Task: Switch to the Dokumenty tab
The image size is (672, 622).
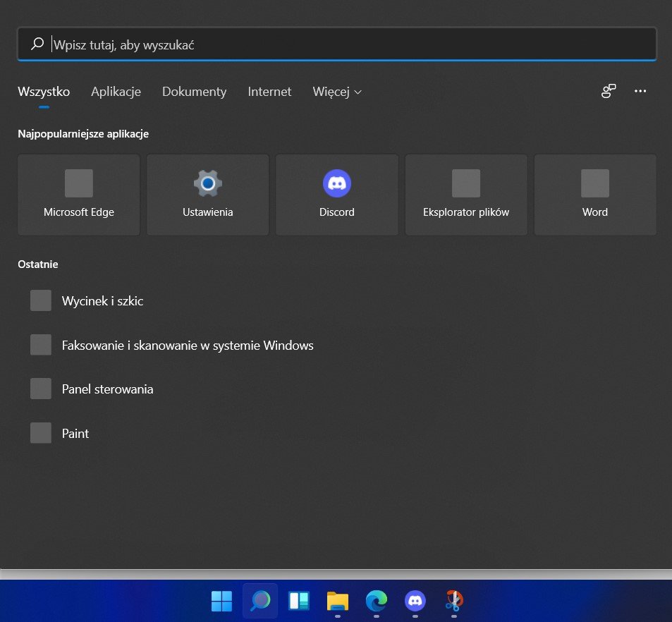Action: pos(194,92)
